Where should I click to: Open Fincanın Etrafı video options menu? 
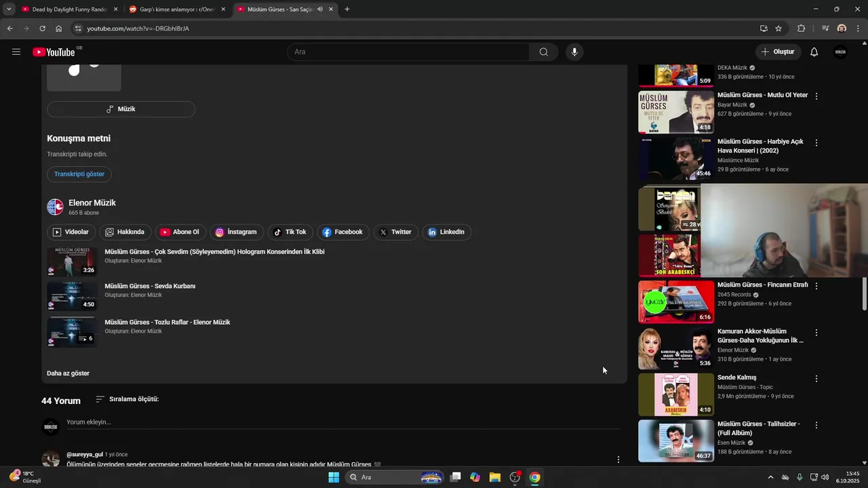(x=816, y=287)
